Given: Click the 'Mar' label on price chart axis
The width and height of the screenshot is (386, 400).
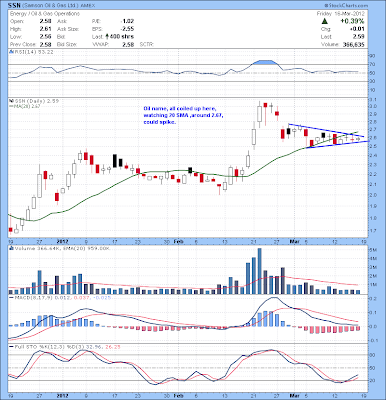Looking at the screenshot, I should pyautogui.click(x=294, y=241).
